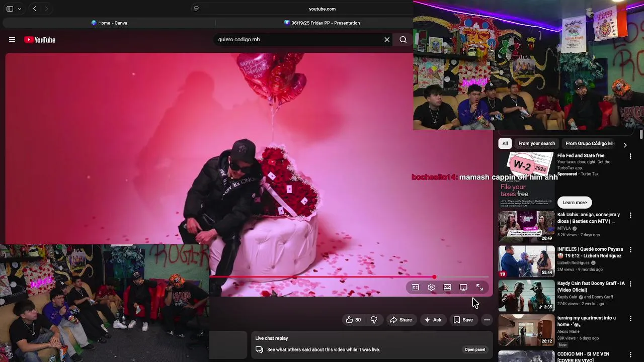Open options for Kali Uchis video
Image resolution: width=644 pixels, height=362 pixels.
click(630, 215)
